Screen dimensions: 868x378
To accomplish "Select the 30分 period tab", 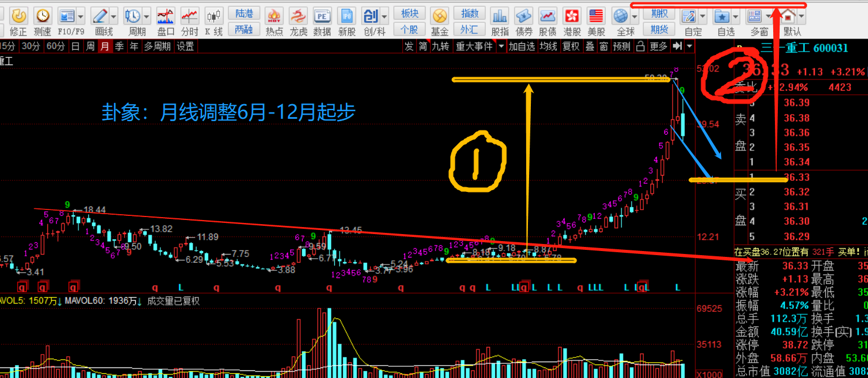I will (x=30, y=46).
